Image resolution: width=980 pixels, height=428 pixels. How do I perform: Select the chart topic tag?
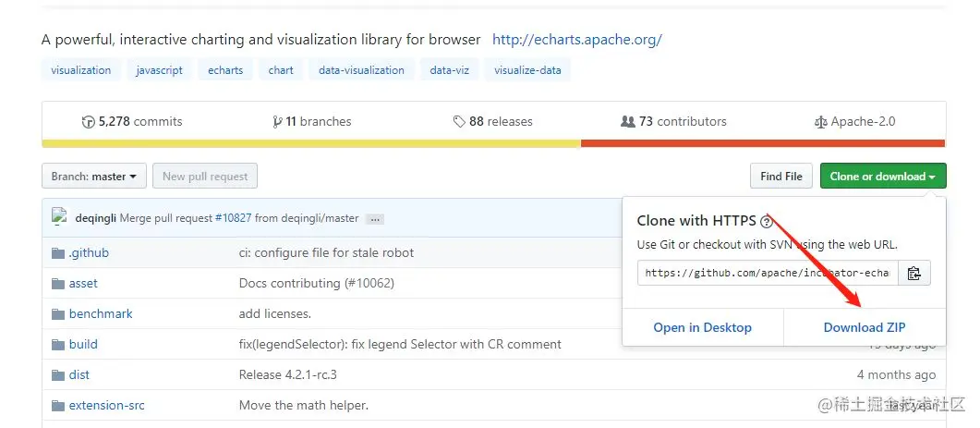coord(281,70)
